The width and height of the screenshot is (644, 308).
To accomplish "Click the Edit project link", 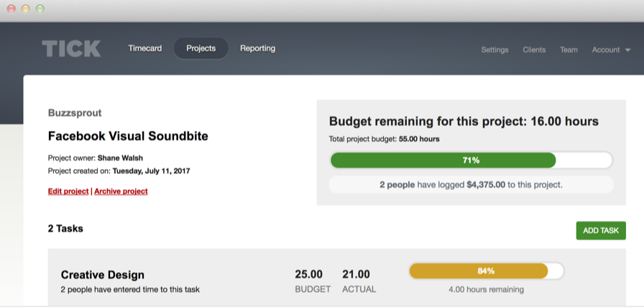I will pyautogui.click(x=68, y=191).
